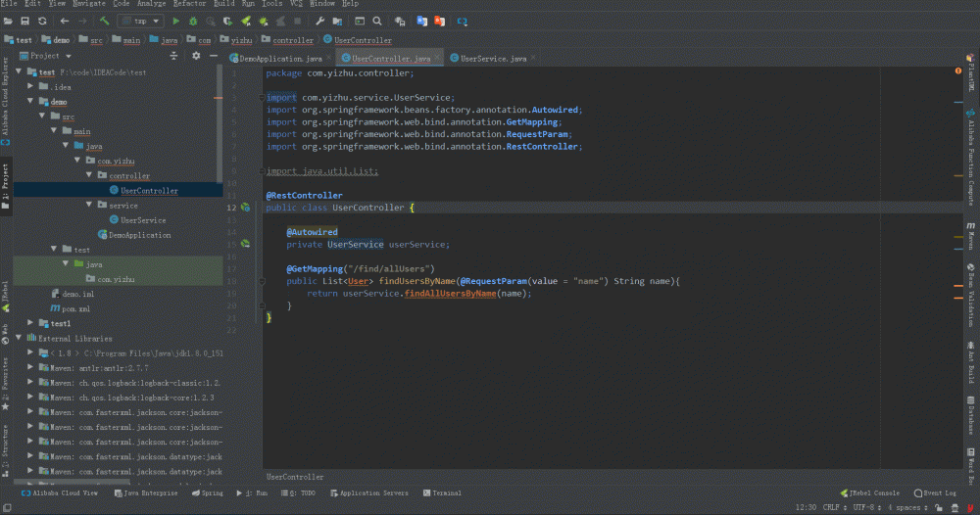Viewport: 980px width, 515px height.
Task: Open settings via the wrench icon
Action: [x=319, y=21]
